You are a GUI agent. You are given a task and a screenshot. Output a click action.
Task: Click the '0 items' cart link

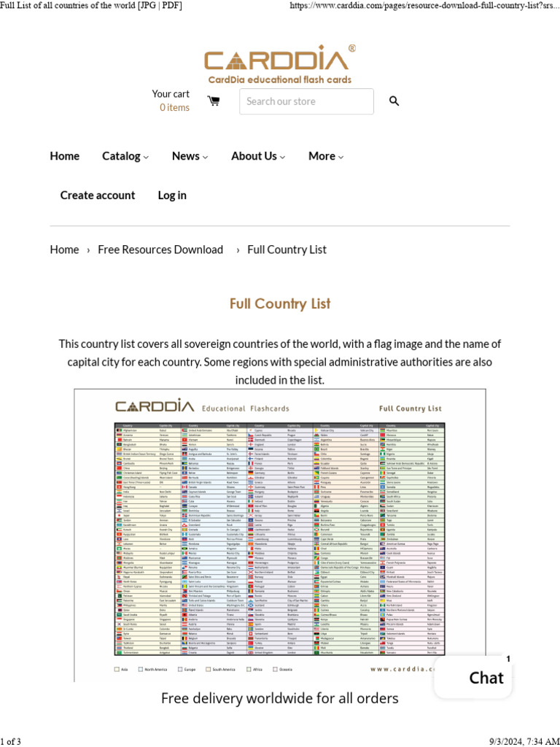click(x=174, y=108)
